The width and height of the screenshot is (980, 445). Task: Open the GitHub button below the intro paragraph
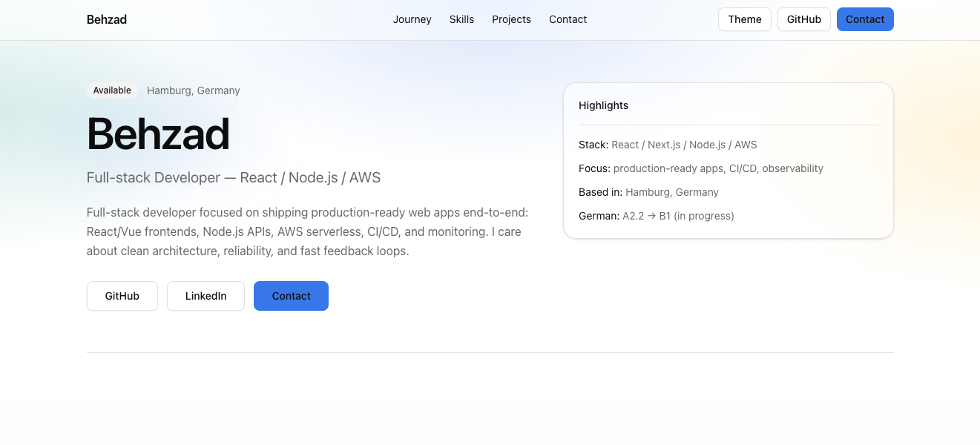tap(122, 296)
